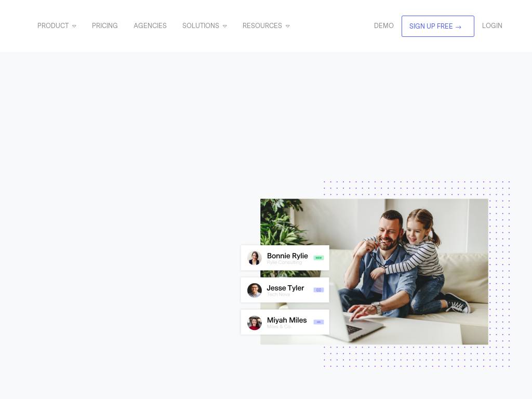Go to the Agencies page
Image resolution: width=532 pixels, height=399 pixels.
tap(150, 26)
